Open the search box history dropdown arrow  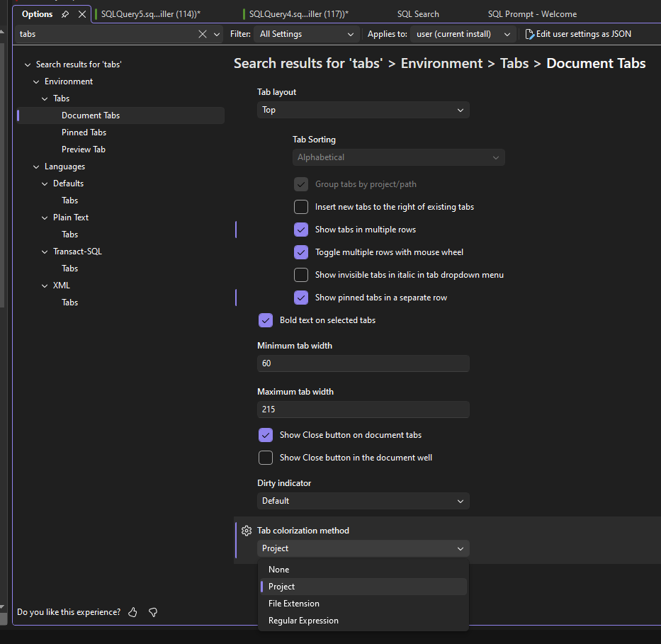click(217, 34)
